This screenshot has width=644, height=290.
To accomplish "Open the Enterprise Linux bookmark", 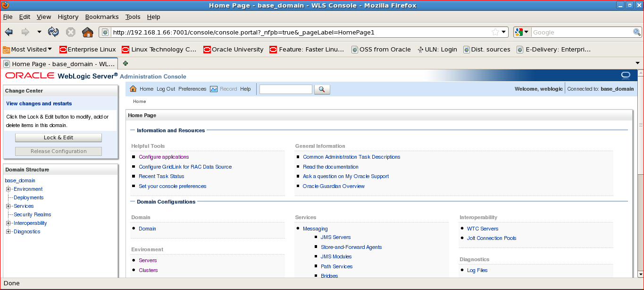I will pos(88,49).
